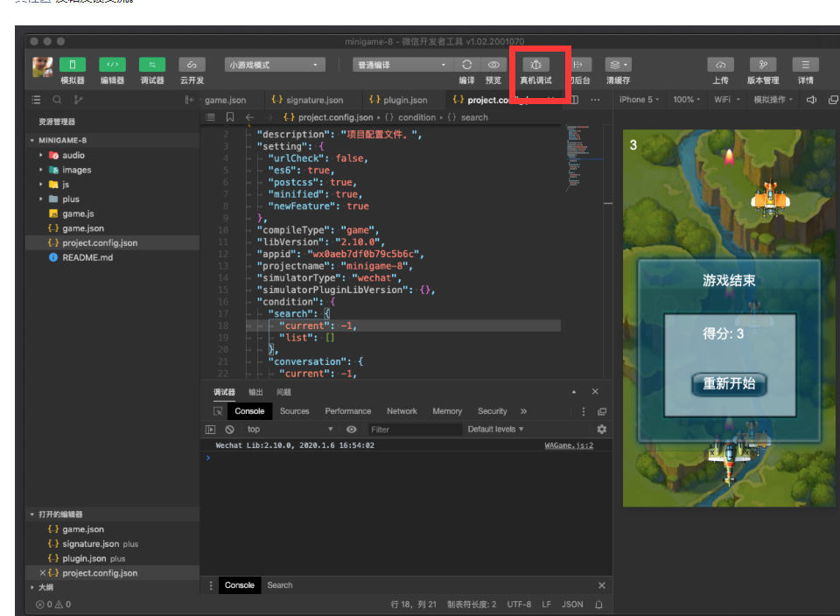The height and width of the screenshot is (616, 840).
Task: Toggle the 模拟器 simulator panel button
Action: pos(73,65)
